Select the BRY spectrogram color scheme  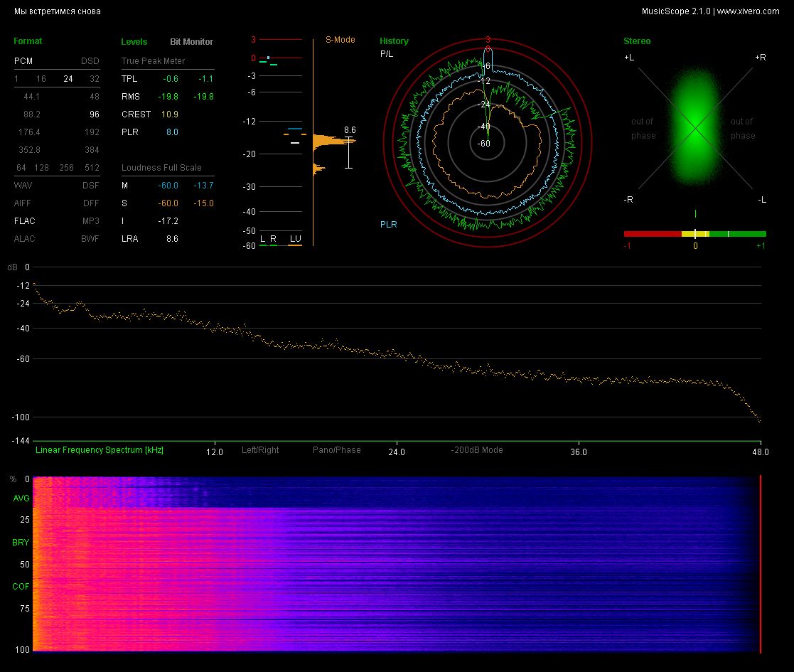(x=21, y=543)
